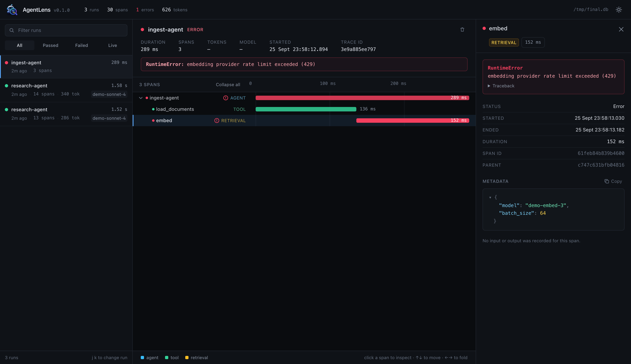Click the error icon on the embed span row

point(216,121)
